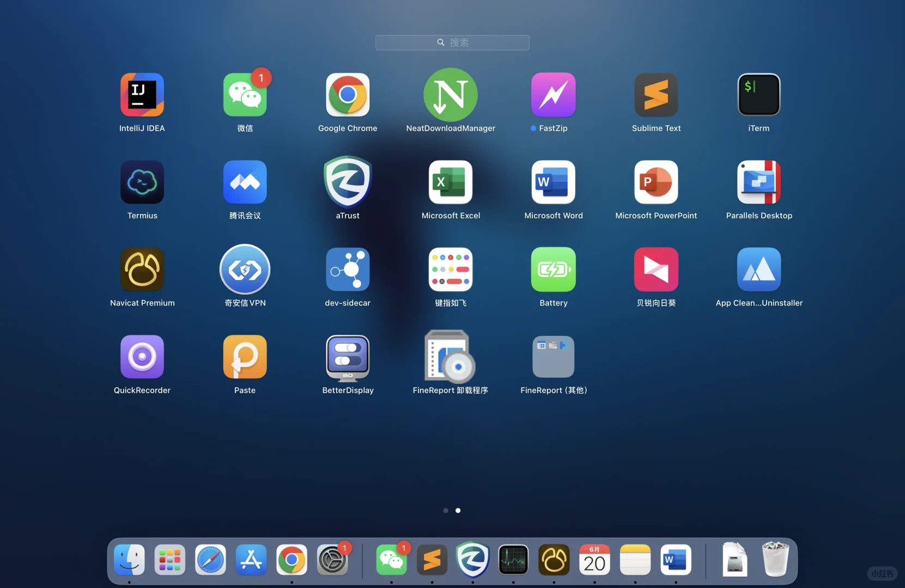Launch QuickRecorder

click(142, 357)
